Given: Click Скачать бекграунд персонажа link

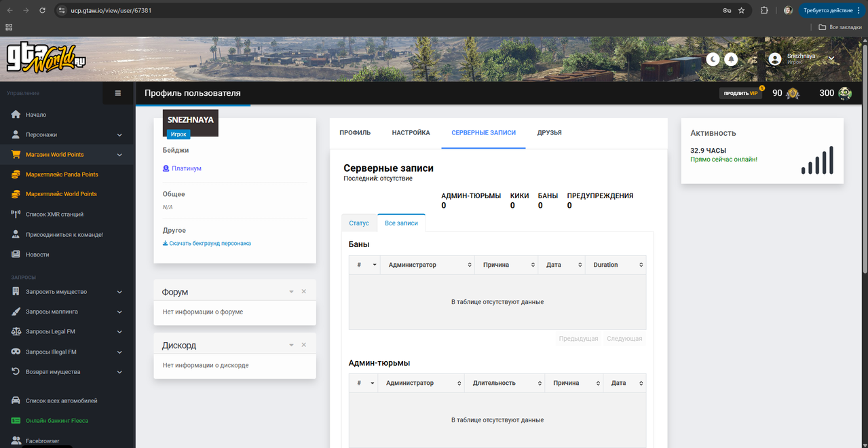Looking at the screenshot, I should pyautogui.click(x=207, y=243).
